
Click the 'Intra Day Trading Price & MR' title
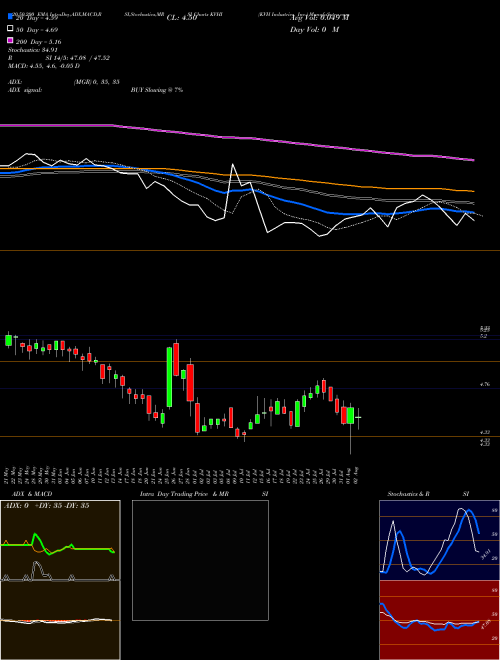pyautogui.click(x=184, y=494)
